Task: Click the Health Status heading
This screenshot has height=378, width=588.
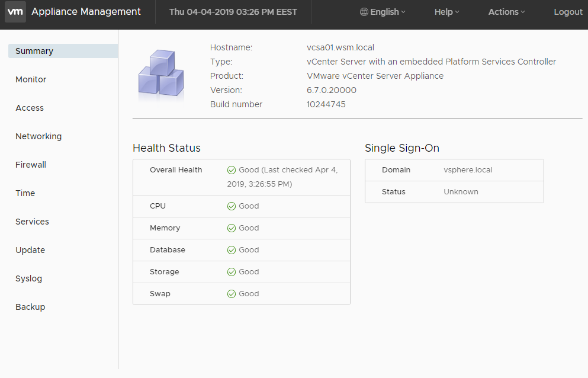Action: pos(166,148)
